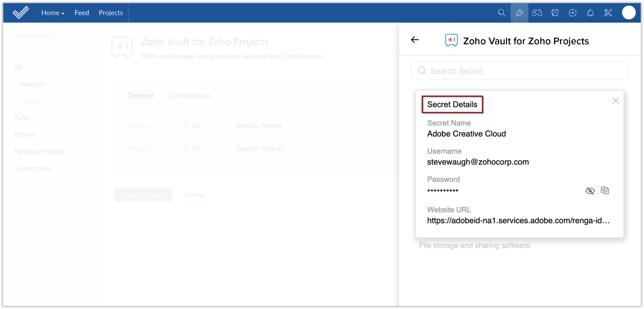
Task: Select the Installed sidebar link
Action: coord(32,101)
